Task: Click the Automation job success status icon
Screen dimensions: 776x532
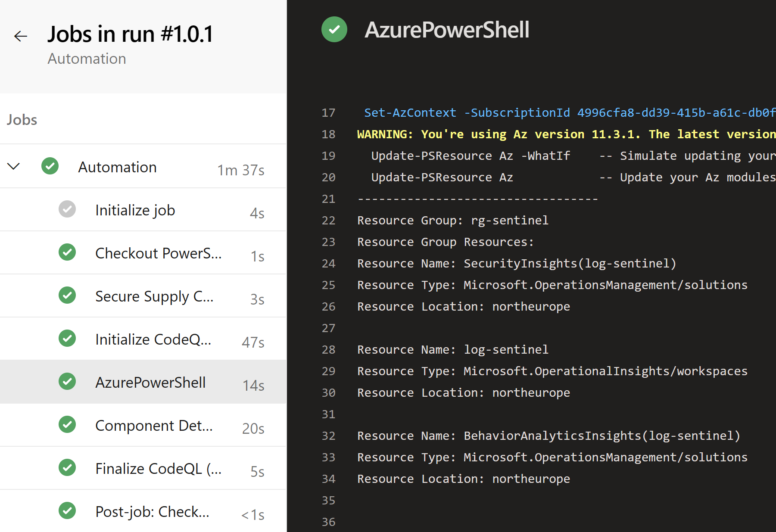Action: click(x=50, y=166)
